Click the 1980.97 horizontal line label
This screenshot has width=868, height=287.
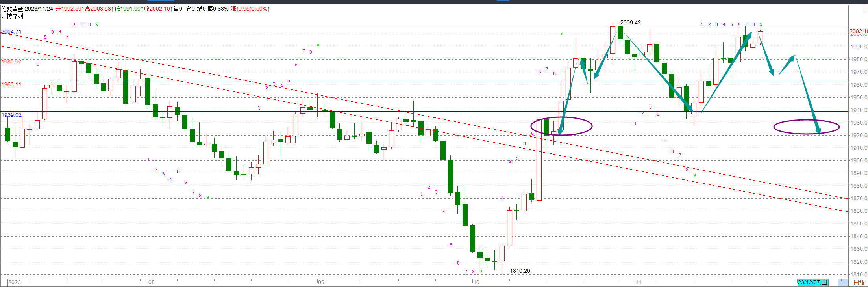11,61
